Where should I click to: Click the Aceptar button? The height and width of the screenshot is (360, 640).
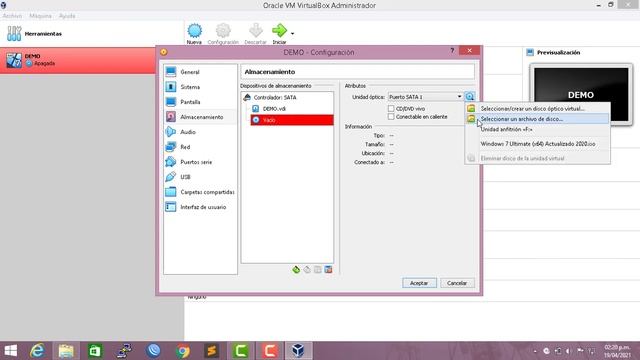click(419, 283)
